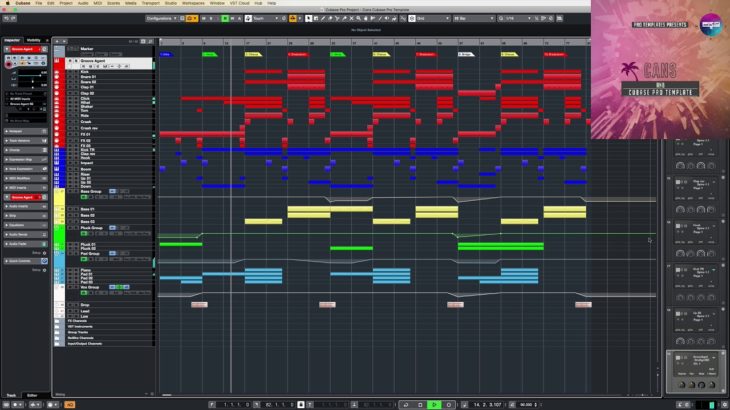The width and height of the screenshot is (730, 410).
Task: Click the tempo value in transport bar
Action: point(527,405)
